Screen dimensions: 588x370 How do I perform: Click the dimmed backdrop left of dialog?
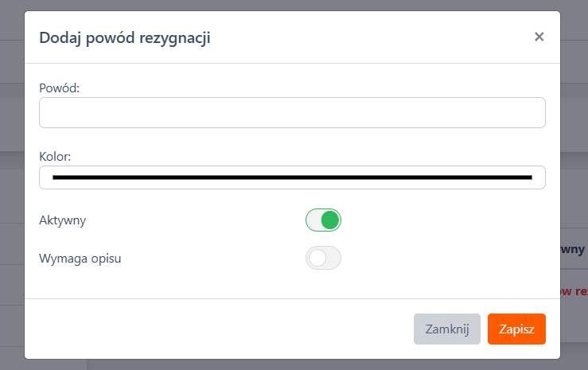coord(11,199)
